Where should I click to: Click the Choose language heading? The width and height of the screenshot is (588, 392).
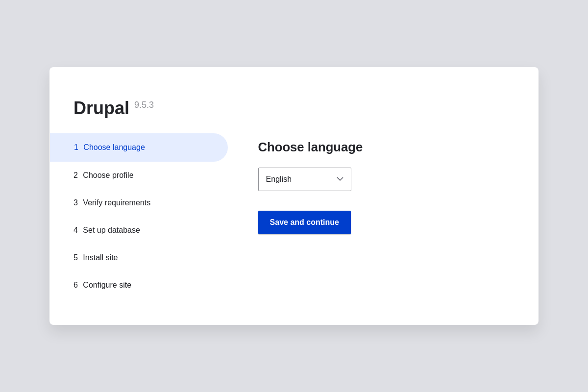[310, 147]
